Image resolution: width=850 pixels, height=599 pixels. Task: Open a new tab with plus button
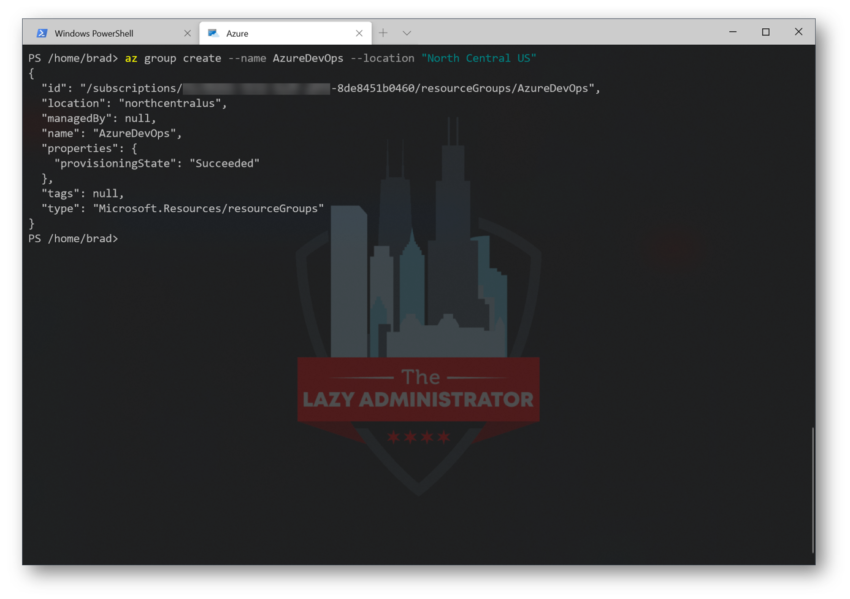[x=383, y=33]
